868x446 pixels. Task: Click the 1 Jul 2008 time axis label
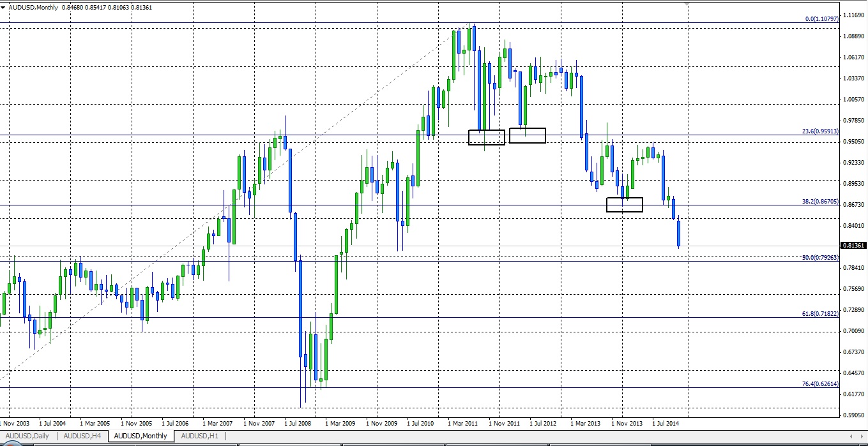tap(298, 423)
